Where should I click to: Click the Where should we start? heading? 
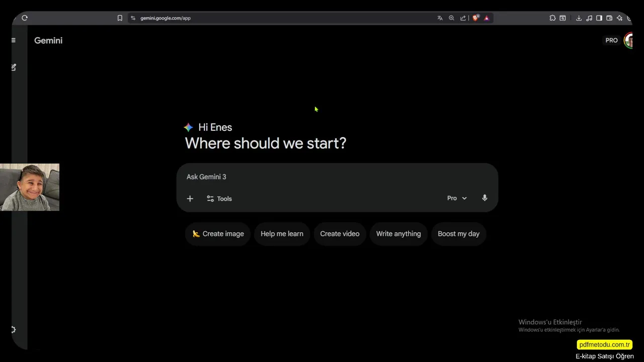(x=266, y=143)
